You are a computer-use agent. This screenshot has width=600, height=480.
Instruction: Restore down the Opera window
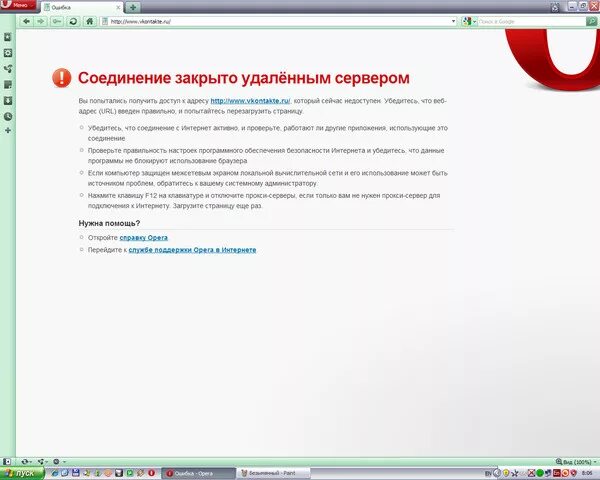pos(583,6)
